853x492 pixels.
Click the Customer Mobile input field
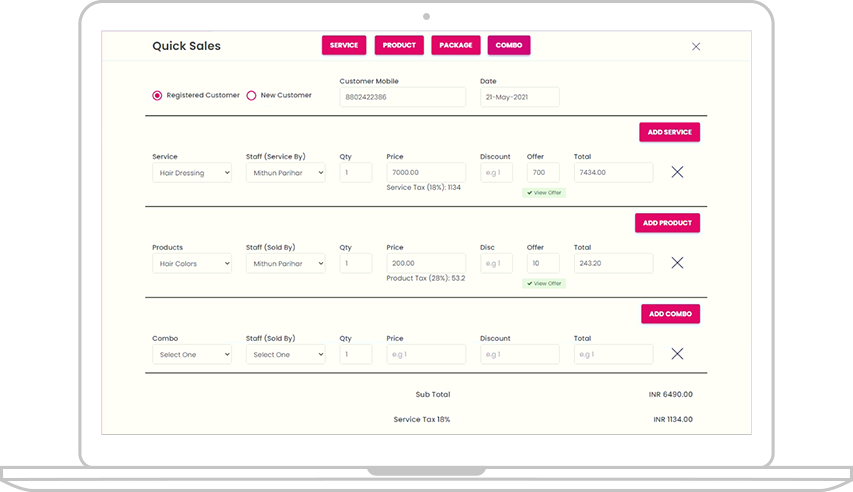click(402, 97)
